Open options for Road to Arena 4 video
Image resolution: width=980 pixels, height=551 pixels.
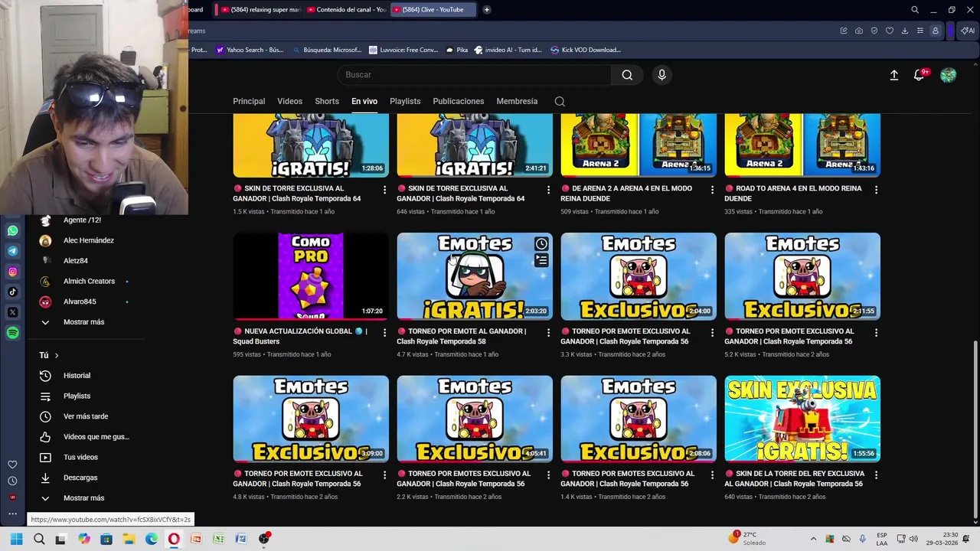coord(876,190)
